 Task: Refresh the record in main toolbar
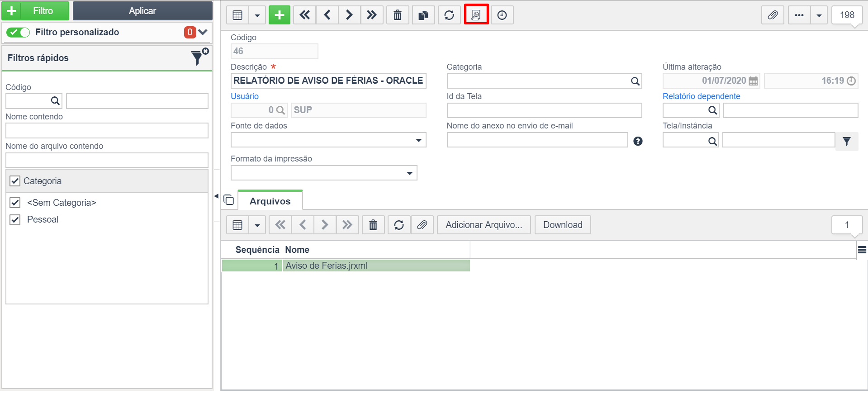(449, 15)
